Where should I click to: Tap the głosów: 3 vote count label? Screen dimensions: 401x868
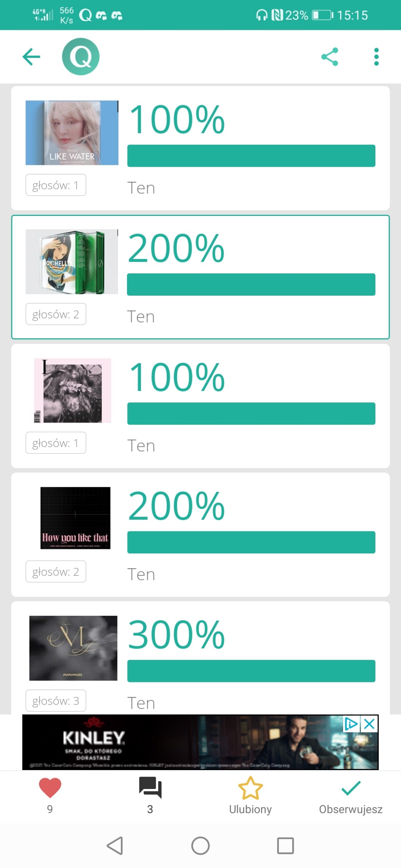(56, 701)
